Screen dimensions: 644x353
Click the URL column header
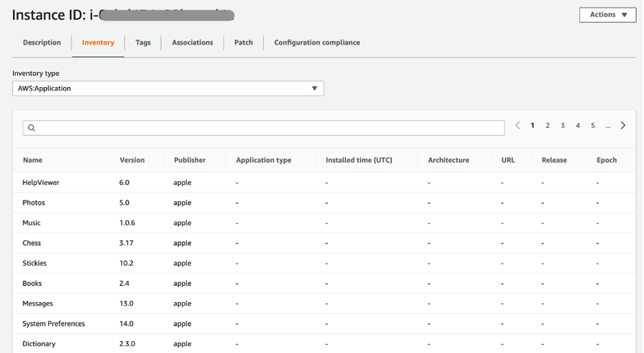pos(508,160)
